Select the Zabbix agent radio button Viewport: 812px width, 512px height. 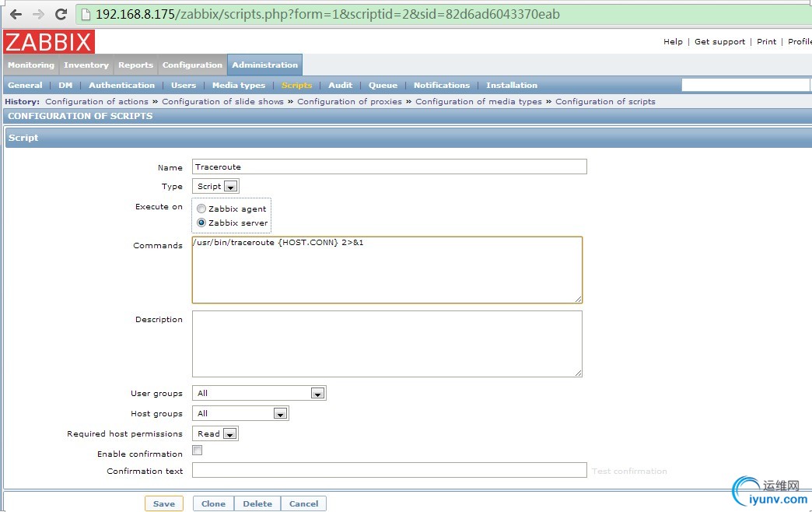tap(201, 209)
